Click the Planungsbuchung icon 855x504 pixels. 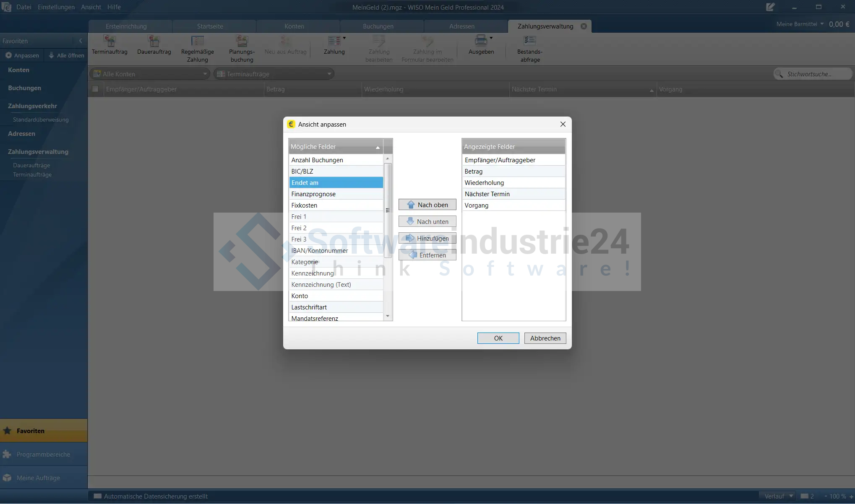coord(242,41)
